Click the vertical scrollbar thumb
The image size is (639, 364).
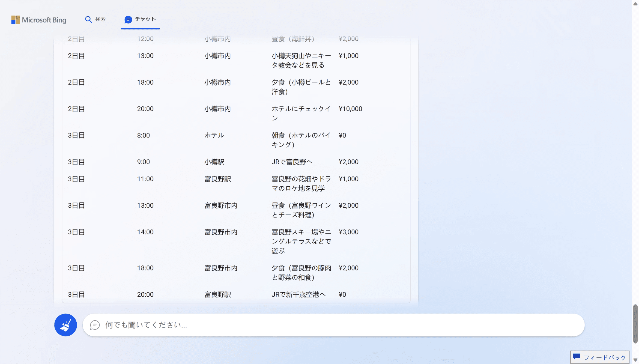coord(635,324)
